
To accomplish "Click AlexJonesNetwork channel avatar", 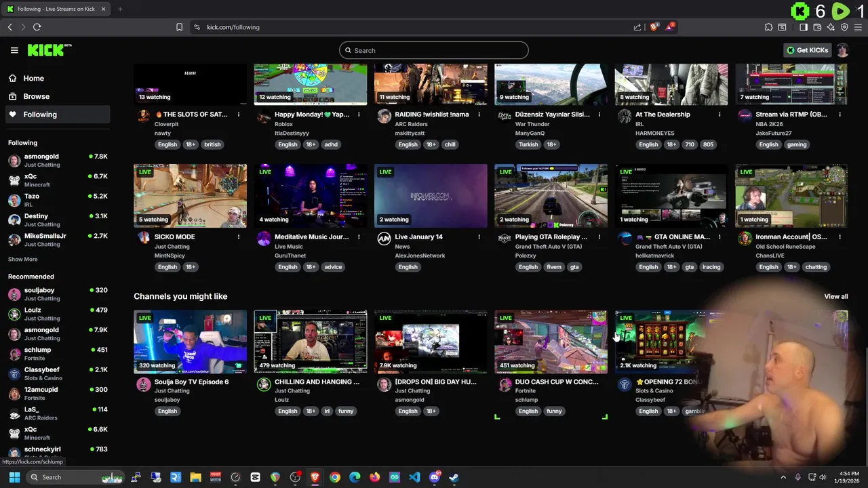I will pos(384,238).
